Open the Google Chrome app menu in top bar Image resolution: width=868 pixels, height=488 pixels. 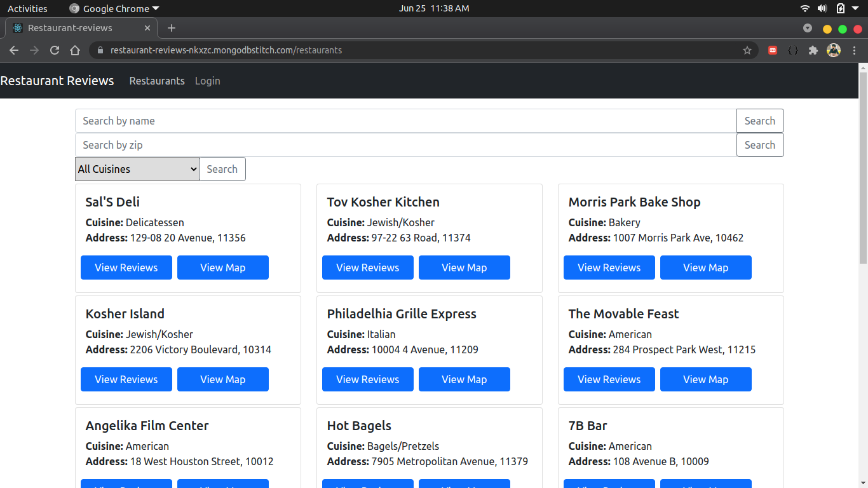(x=114, y=8)
